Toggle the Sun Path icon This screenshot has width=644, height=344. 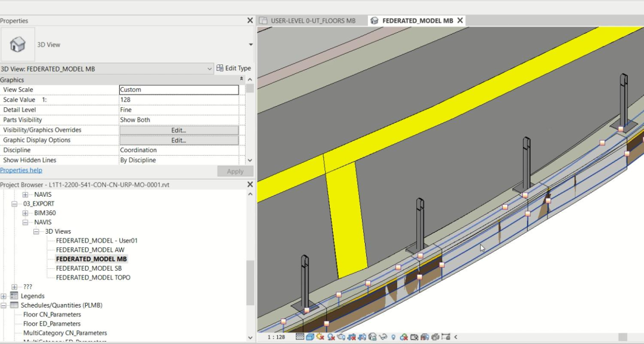pos(320,337)
